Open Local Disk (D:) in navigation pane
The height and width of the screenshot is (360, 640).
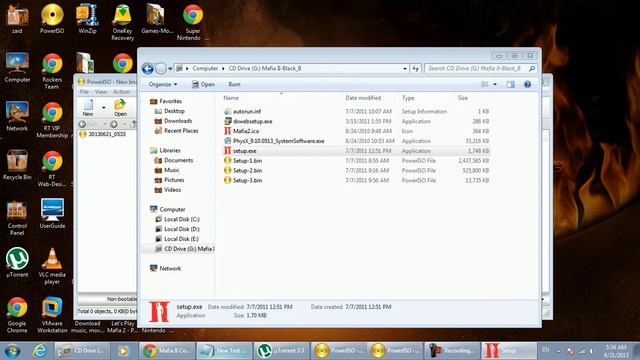tap(182, 229)
